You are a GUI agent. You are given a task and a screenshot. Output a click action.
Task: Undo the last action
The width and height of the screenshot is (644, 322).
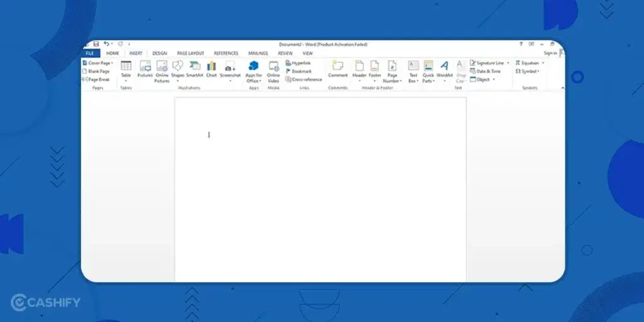coord(106,44)
